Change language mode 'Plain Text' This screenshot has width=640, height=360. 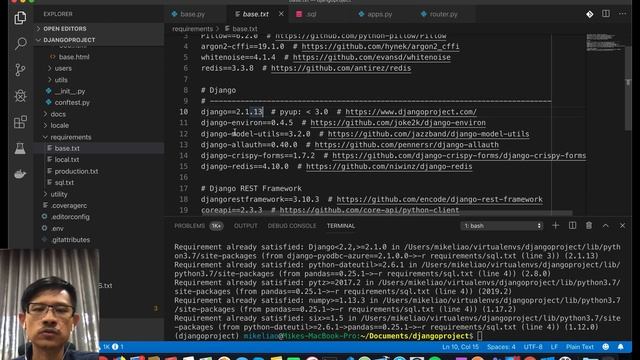580,347
